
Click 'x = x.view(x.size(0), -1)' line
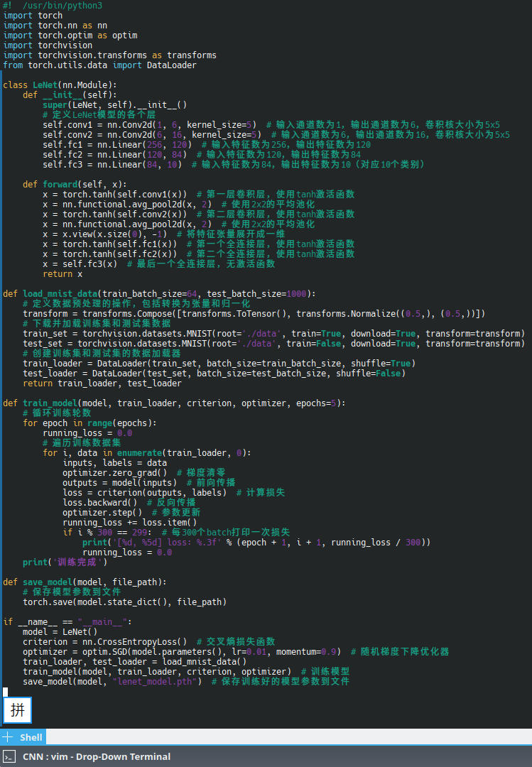tap(164, 234)
